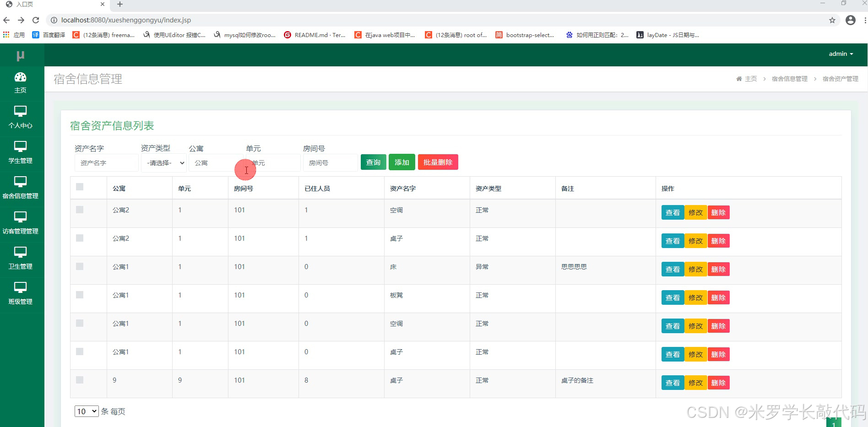
Task: Open 个人中心 monitor icon in sidebar
Action: (21, 111)
